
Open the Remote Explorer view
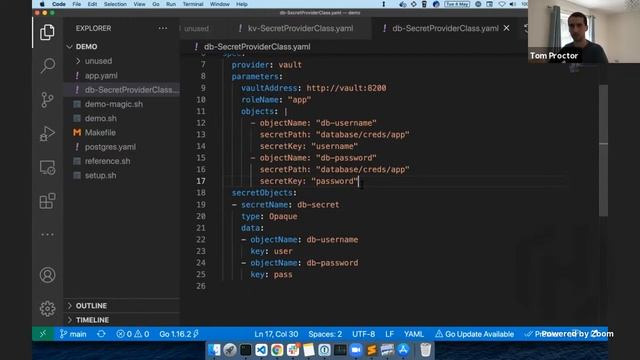click(x=47, y=167)
